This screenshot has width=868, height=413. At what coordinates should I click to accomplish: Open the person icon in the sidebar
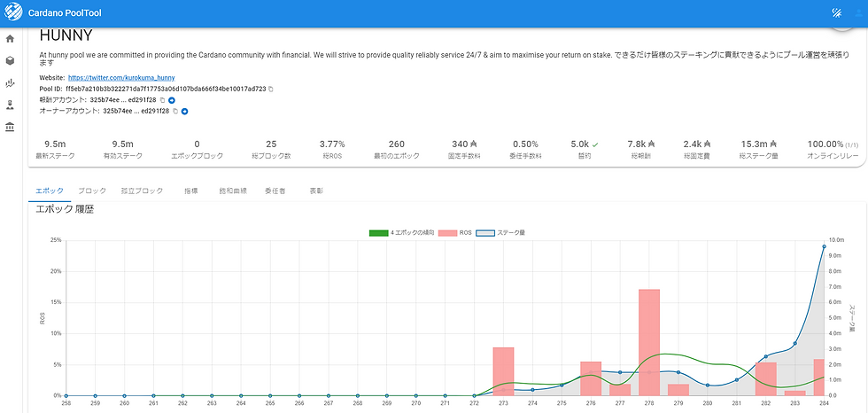[10, 105]
